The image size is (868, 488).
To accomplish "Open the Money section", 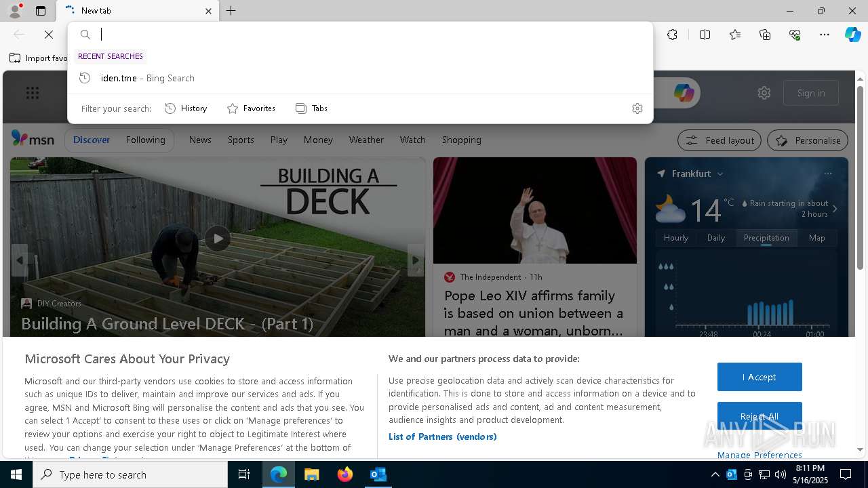I will pos(318,140).
